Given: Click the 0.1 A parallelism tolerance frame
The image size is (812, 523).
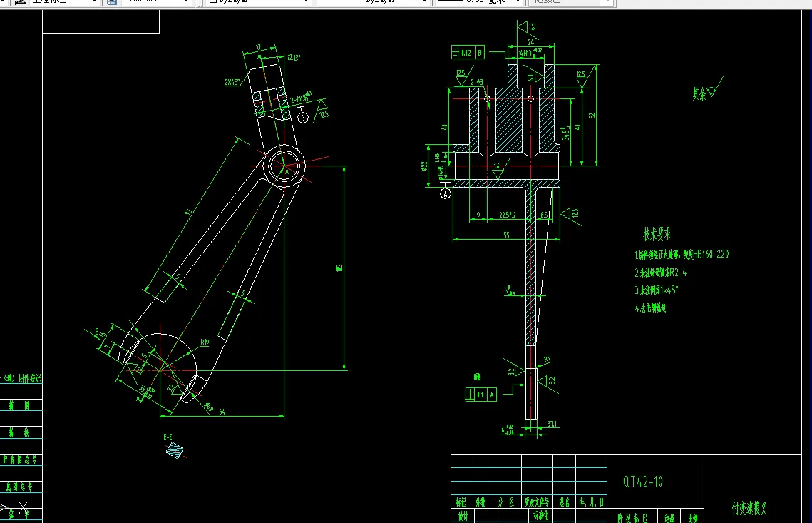Looking at the screenshot, I should (x=481, y=394).
